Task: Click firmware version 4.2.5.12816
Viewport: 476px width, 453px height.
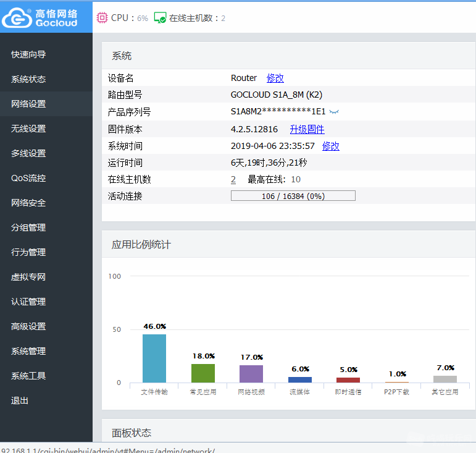Action: coord(254,129)
